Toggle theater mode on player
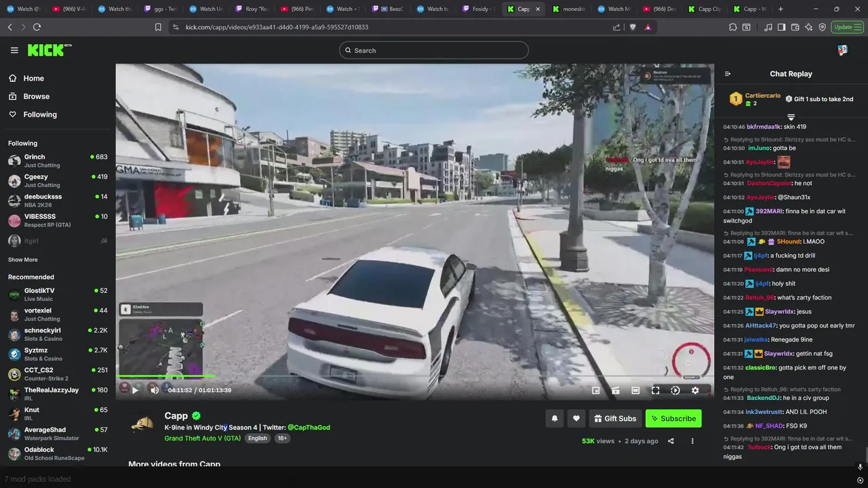868x488 pixels. pos(635,390)
